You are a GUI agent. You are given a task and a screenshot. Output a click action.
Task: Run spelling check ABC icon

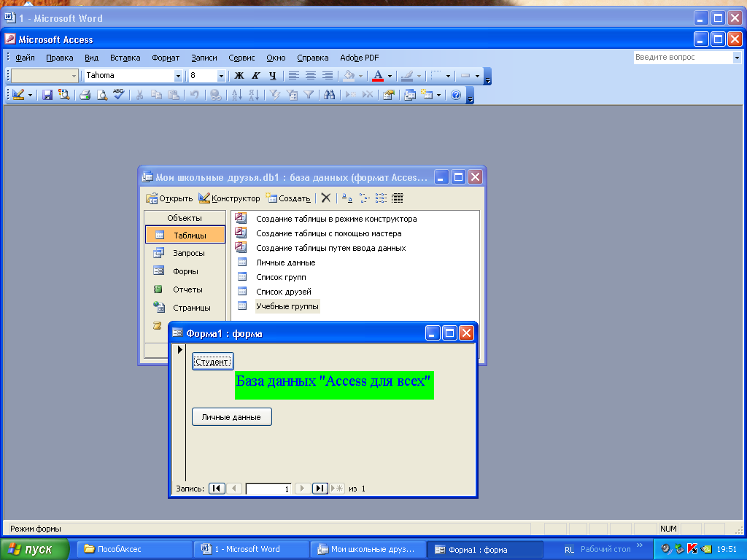pos(119,94)
